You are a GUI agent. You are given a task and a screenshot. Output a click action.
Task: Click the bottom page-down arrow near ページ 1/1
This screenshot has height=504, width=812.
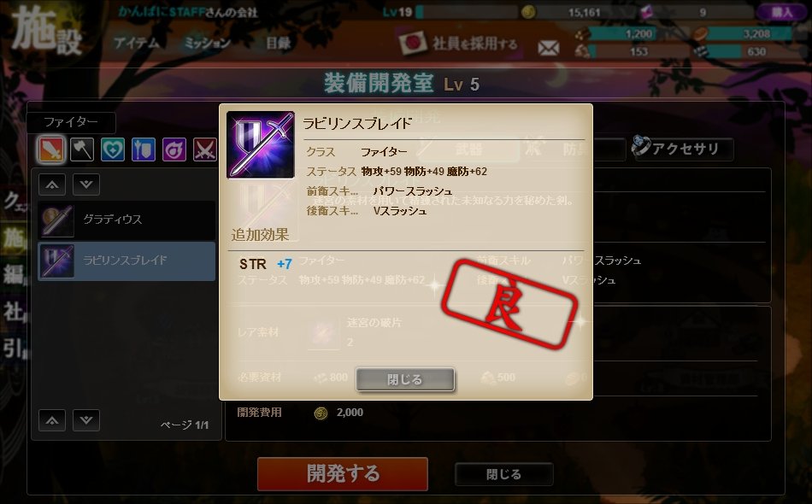tap(86, 420)
